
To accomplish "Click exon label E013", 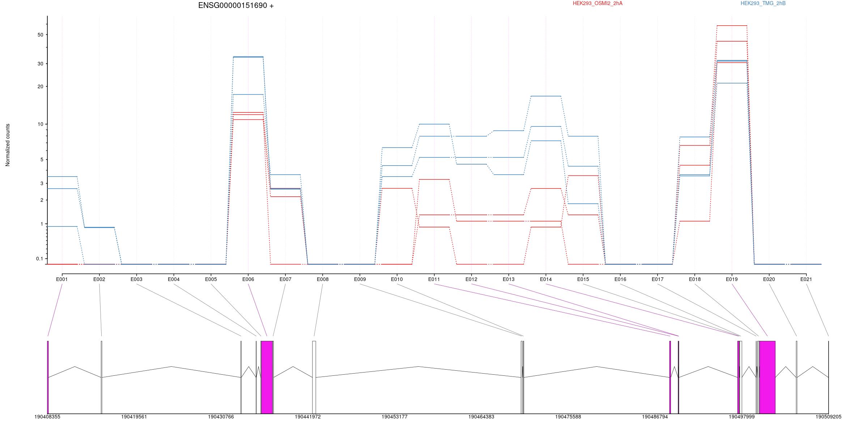I will click(x=509, y=279).
